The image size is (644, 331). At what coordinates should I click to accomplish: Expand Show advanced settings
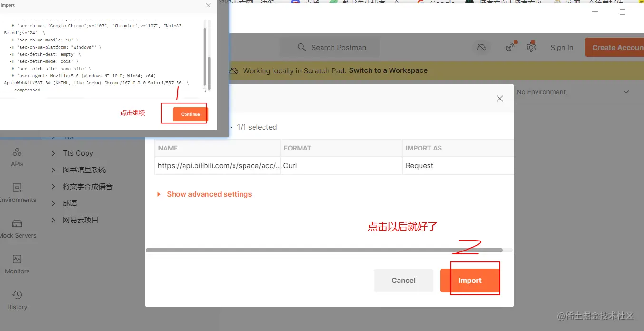tap(205, 194)
